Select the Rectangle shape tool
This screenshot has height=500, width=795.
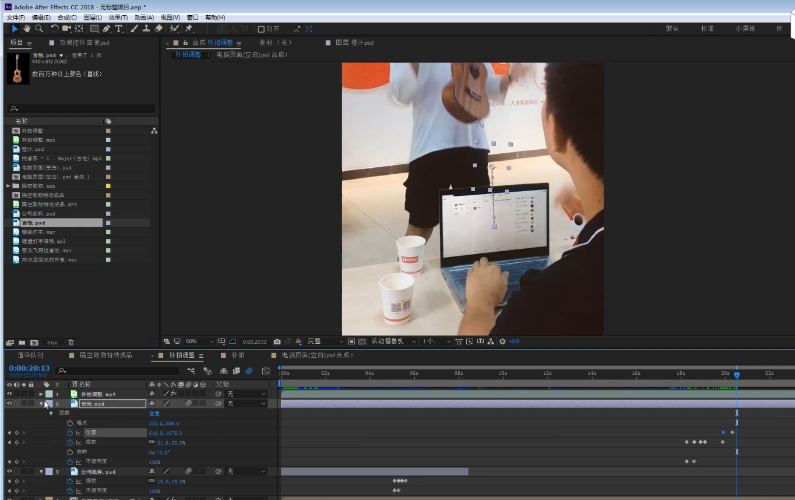(x=94, y=29)
